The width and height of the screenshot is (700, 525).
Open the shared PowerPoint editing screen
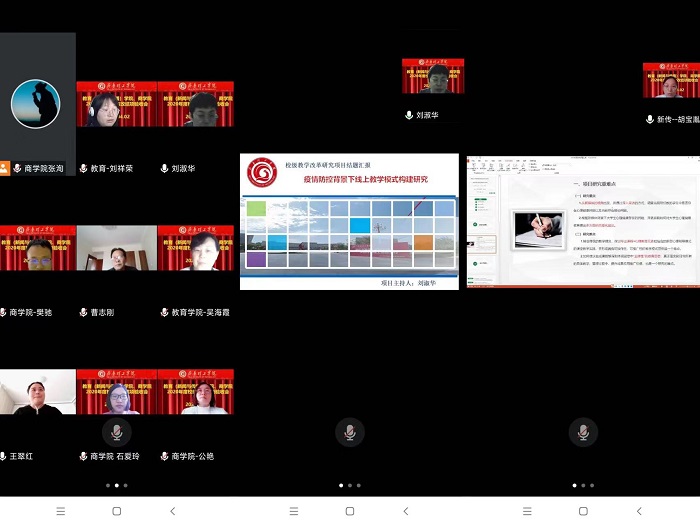[583, 222]
